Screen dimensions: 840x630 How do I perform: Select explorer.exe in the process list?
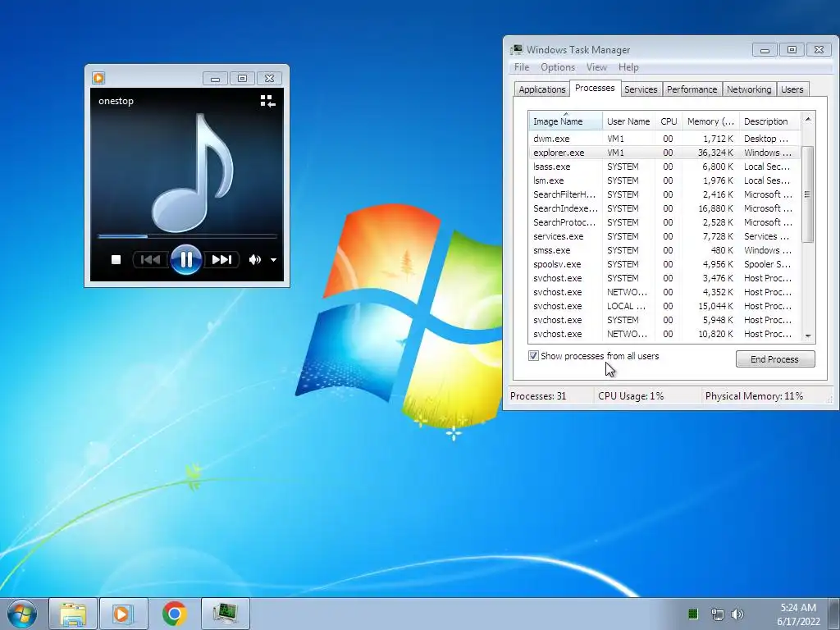pyautogui.click(x=664, y=152)
